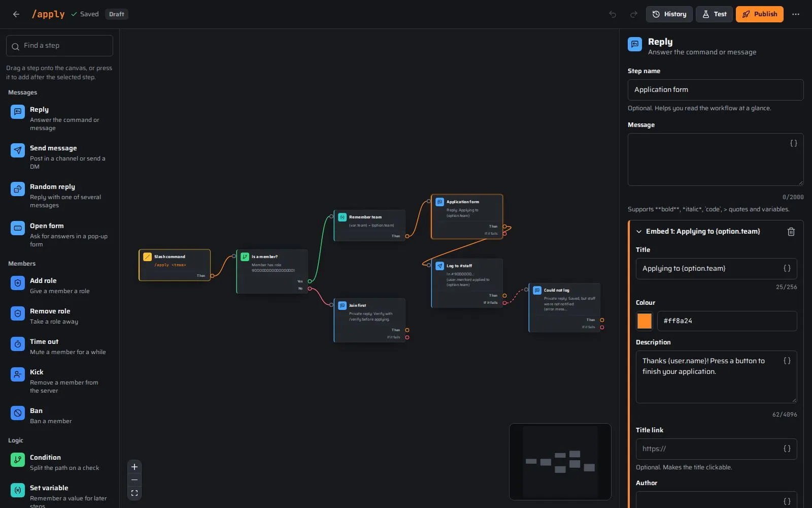812x508 pixels.
Task: Select the Set variable step icon
Action: 18,490
